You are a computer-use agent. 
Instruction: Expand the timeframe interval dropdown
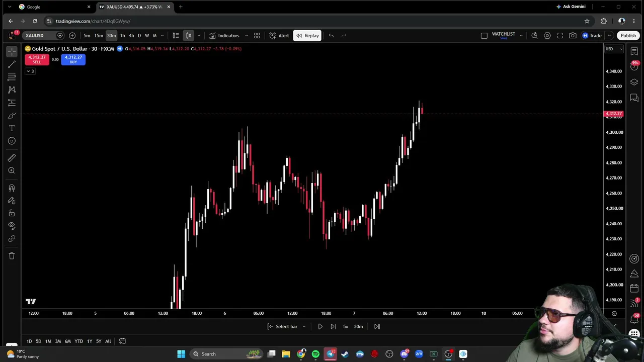(x=162, y=36)
